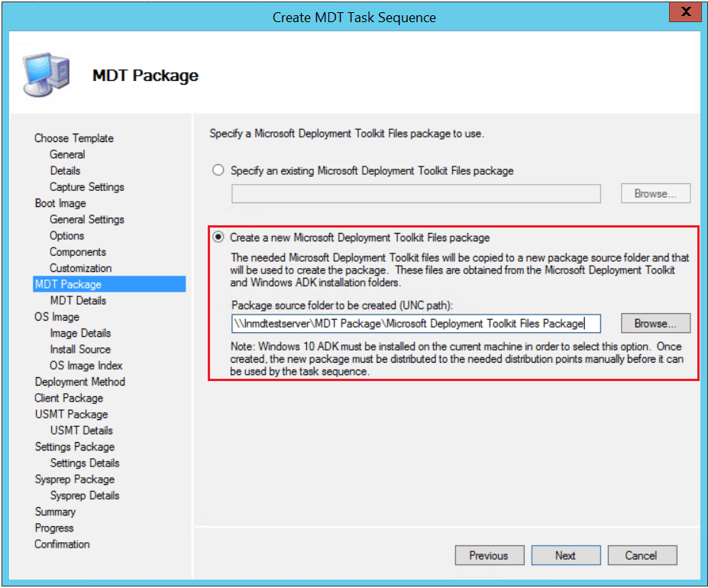
Task: Advance with the Next button
Action: [566, 555]
